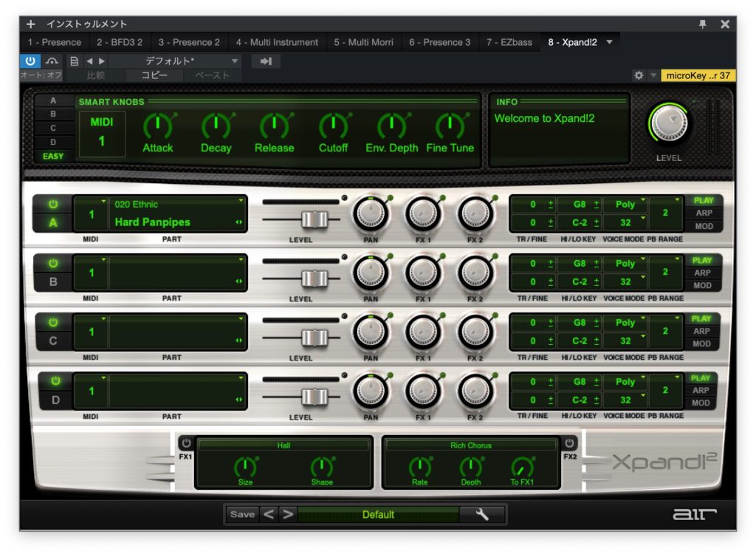Image resolution: width=756 pixels, height=554 pixels.
Task: Click the plus icon to add instrument
Action: pyautogui.click(x=30, y=24)
